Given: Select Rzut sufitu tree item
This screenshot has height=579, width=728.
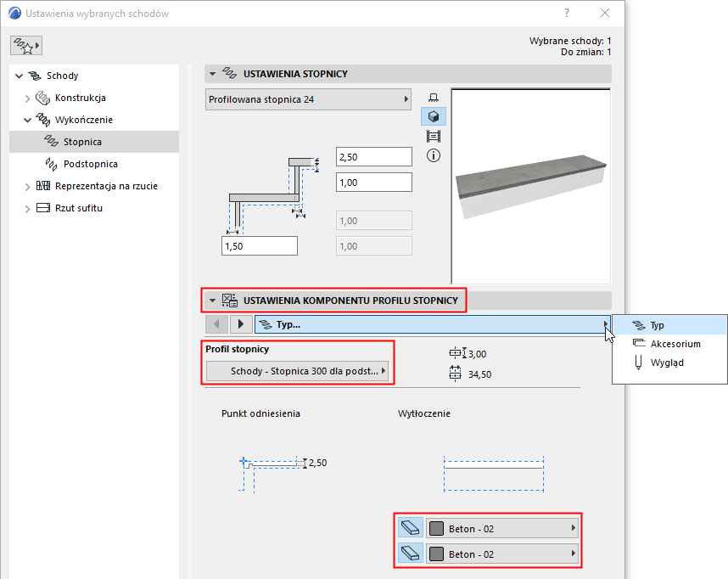Looking at the screenshot, I should click(79, 208).
